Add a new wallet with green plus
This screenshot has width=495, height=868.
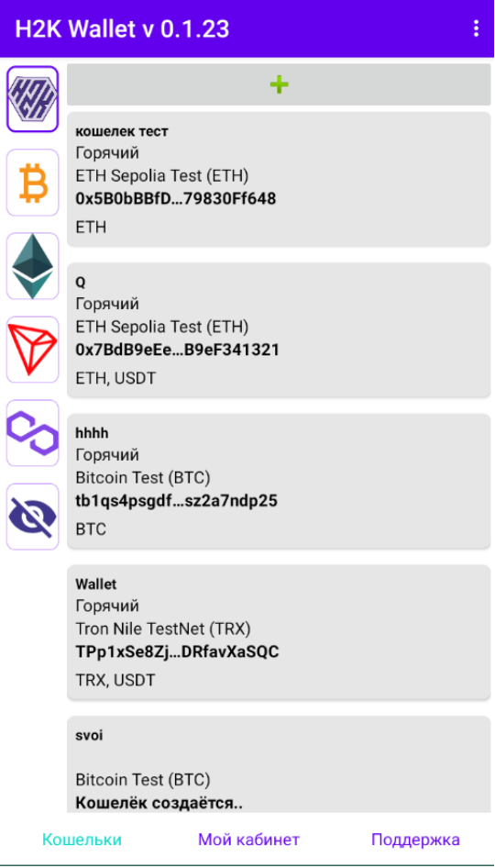(279, 84)
